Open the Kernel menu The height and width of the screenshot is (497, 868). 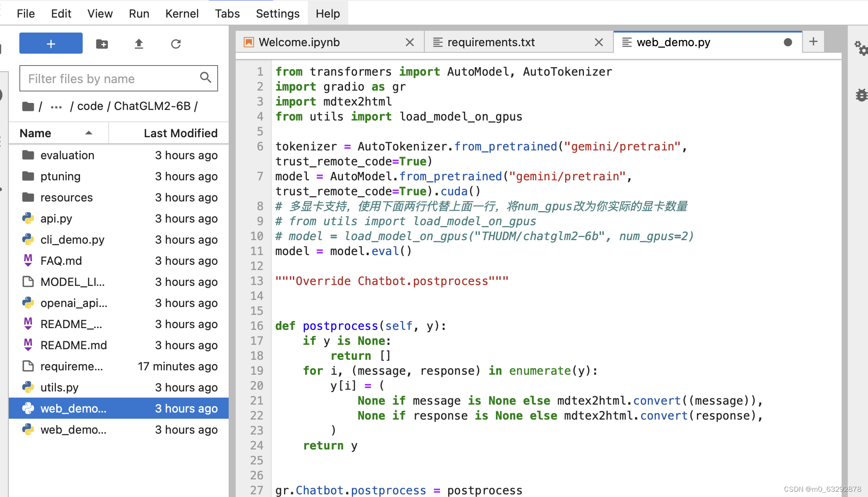[x=182, y=14]
